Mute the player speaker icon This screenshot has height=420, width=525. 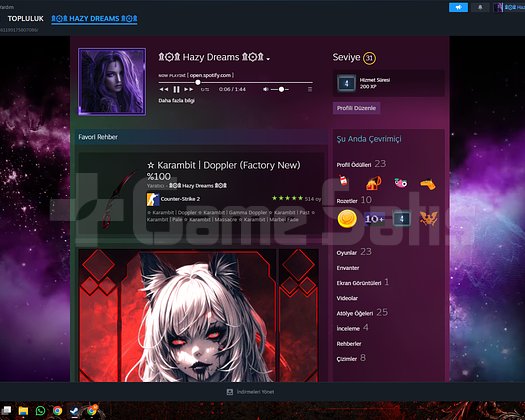(265, 89)
